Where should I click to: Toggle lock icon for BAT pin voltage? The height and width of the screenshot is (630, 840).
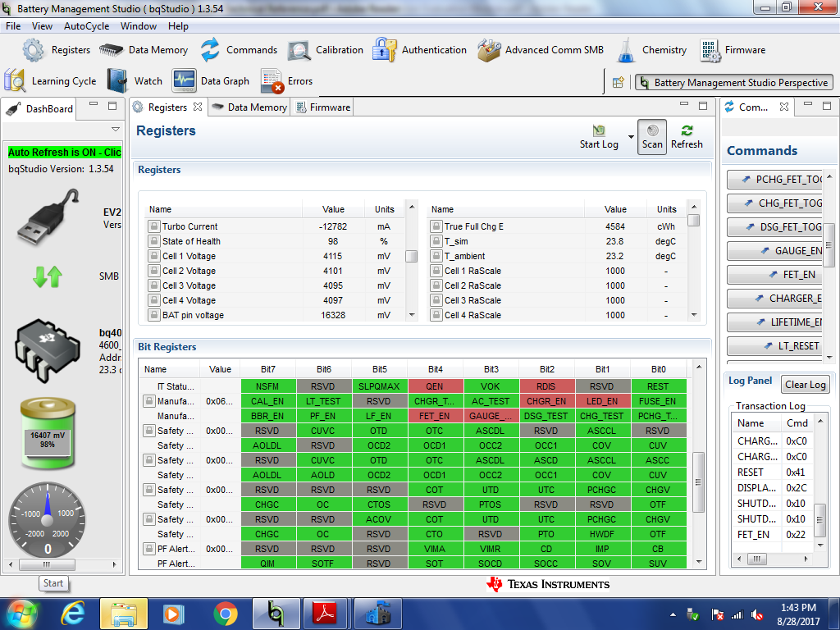point(153,315)
